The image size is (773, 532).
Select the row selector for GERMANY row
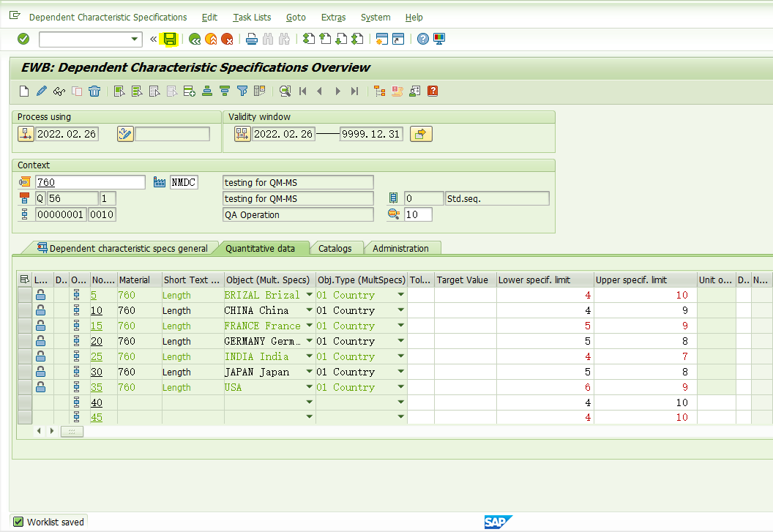click(x=25, y=341)
